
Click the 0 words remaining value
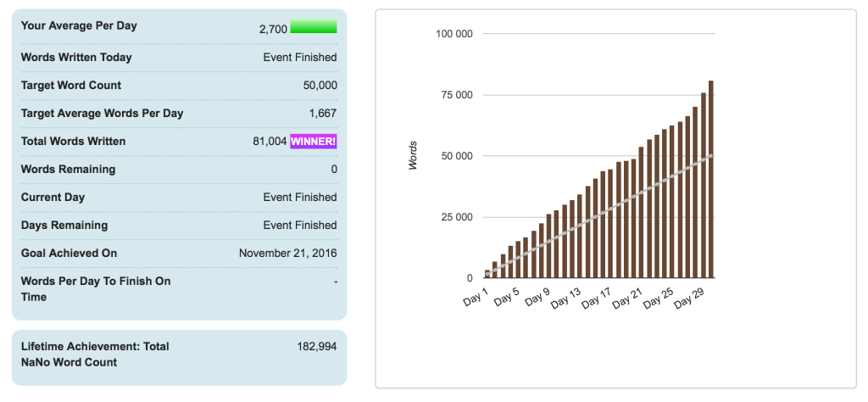[334, 169]
